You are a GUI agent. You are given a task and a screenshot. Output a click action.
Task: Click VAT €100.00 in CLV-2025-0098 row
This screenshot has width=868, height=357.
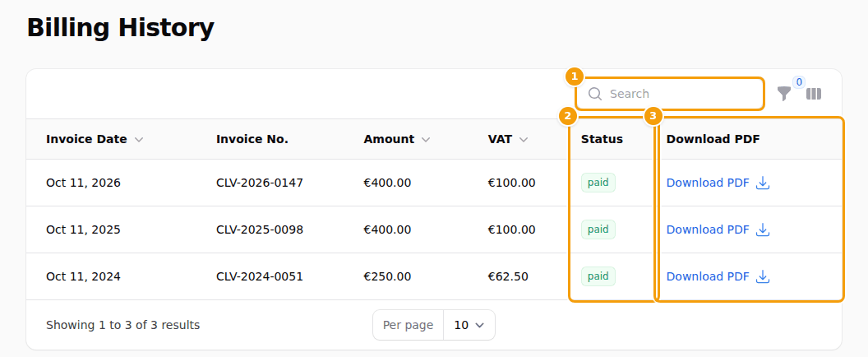click(511, 229)
